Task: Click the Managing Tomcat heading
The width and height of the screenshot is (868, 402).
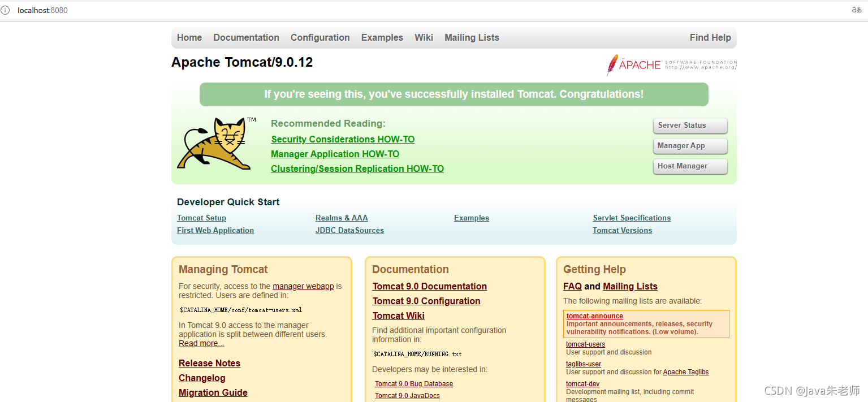Action: [223, 269]
